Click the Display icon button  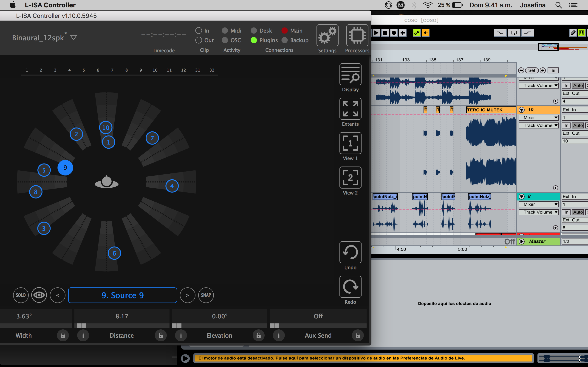click(x=350, y=75)
